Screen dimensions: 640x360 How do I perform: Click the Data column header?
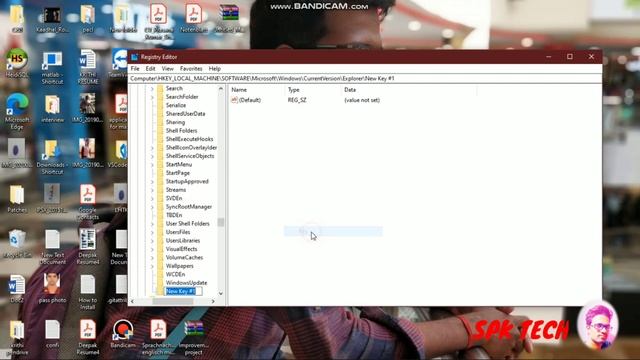pos(409,90)
